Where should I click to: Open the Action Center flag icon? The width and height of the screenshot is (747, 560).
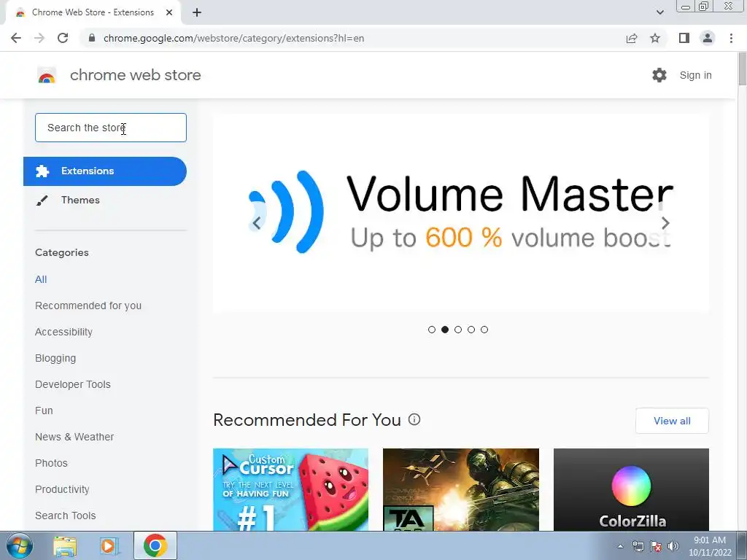[656, 546]
